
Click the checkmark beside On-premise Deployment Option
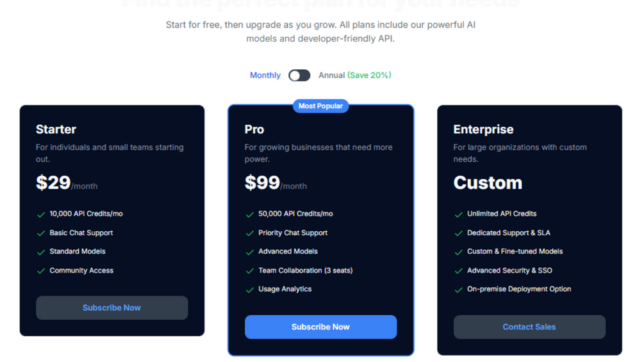click(x=458, y=290)
